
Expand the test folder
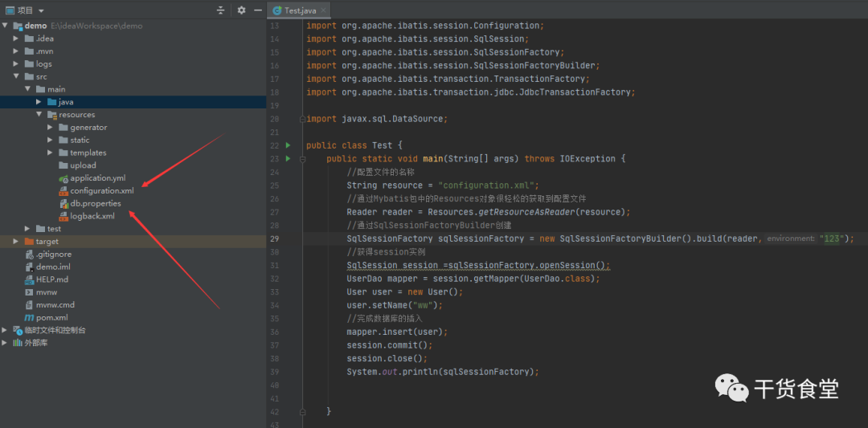[x=27, y=228]
